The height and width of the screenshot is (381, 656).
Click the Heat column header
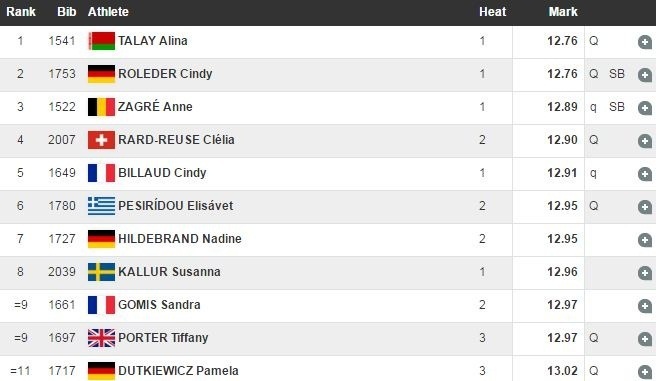coord(492,12)
